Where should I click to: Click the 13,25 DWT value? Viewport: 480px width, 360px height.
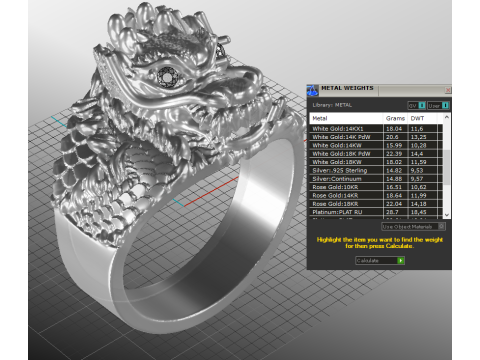[x=418, y=137]
